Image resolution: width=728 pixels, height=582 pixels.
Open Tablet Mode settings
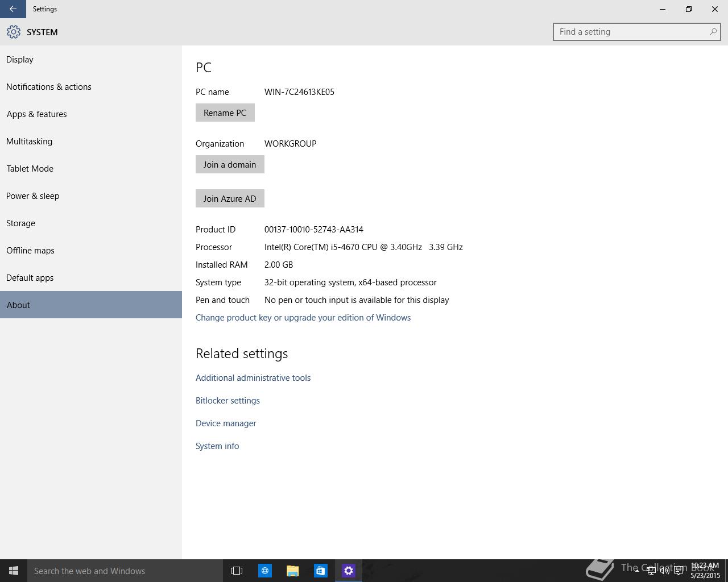tap(91, 169)
